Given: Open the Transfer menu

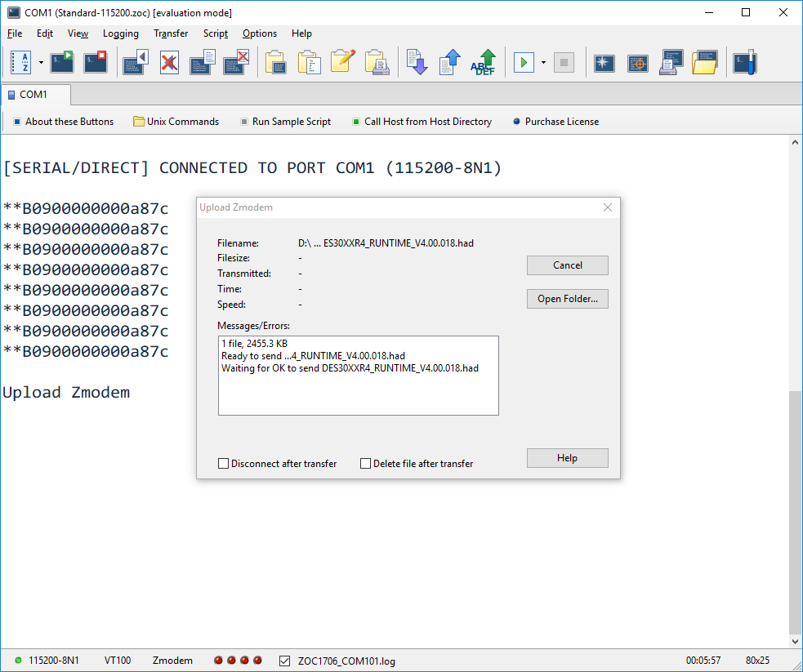Looking at the screenshot, I should coord(171,33).
